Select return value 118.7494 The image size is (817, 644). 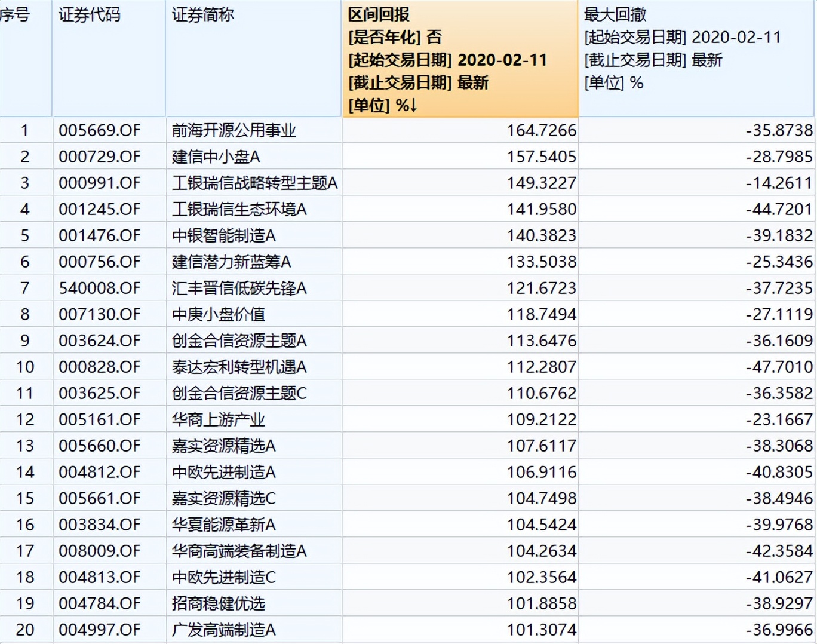coord(542,314)
